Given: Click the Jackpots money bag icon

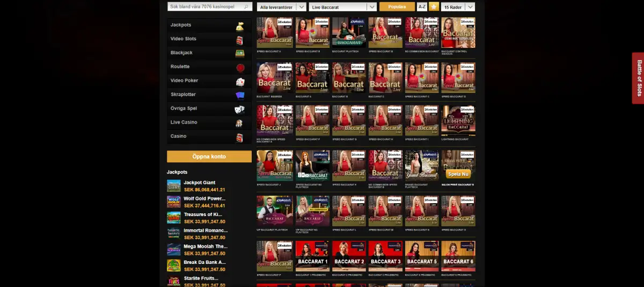Looking at the screenshot, I should point(240,25).
